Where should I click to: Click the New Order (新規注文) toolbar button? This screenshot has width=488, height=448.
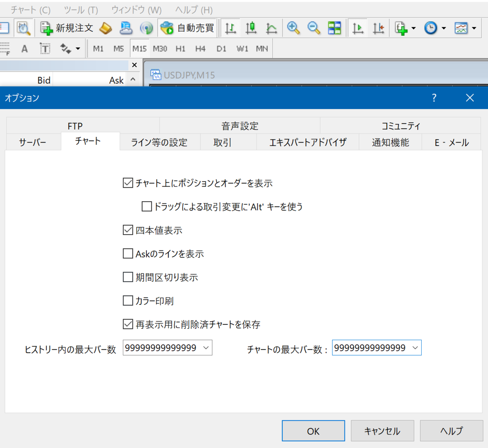(67, 28)
